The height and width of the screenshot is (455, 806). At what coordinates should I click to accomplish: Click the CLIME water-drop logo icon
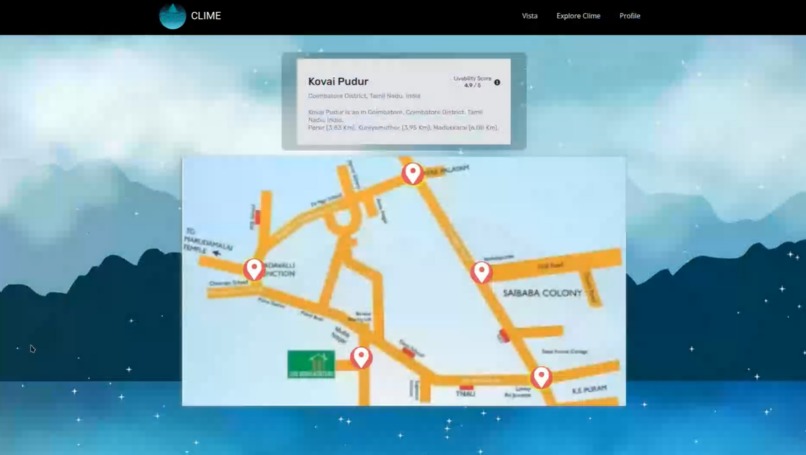coord(172,16)
